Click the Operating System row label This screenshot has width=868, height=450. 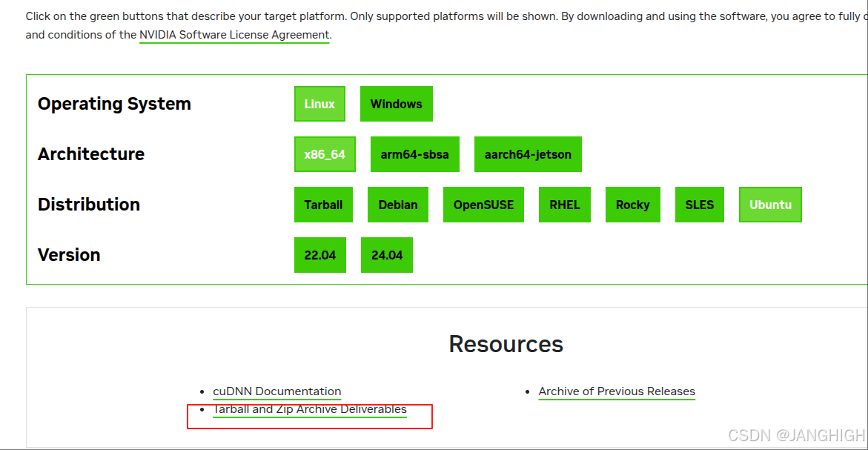tap(115, 104)
